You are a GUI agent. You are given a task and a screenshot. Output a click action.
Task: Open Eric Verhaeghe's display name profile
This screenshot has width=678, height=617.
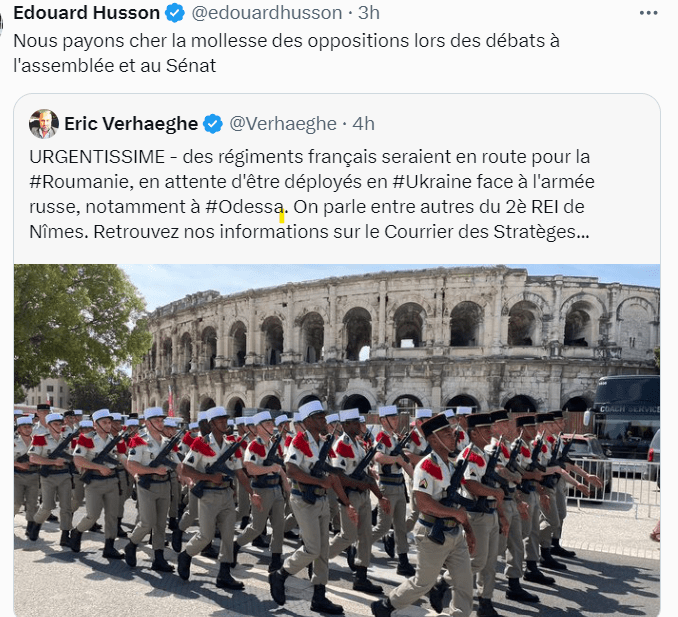(131, 124)
